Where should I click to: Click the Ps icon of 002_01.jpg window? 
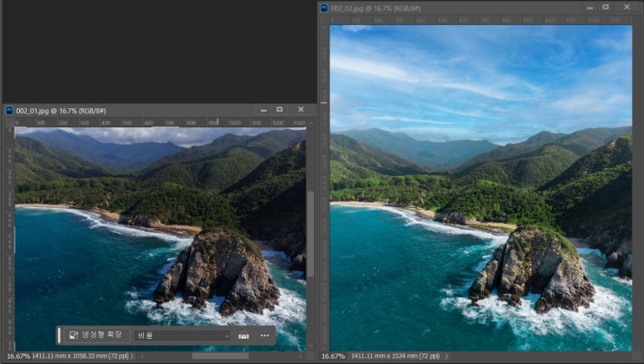point(10,110)
